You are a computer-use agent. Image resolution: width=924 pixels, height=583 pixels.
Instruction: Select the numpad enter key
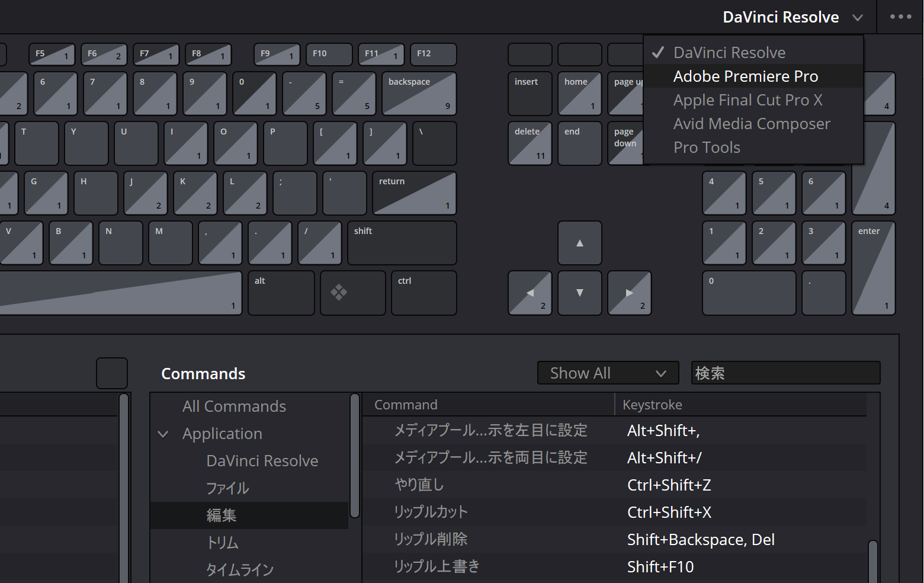pyautogui.click(x=874, y=268)
